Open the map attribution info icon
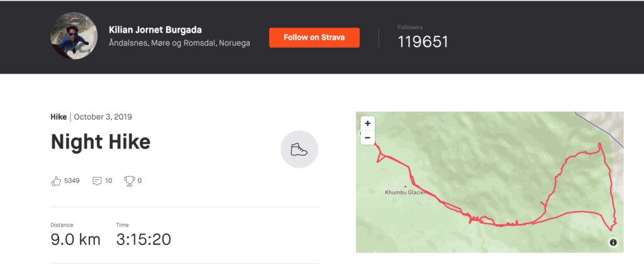This screenshot has width=644, height=274. coord(613,243)
